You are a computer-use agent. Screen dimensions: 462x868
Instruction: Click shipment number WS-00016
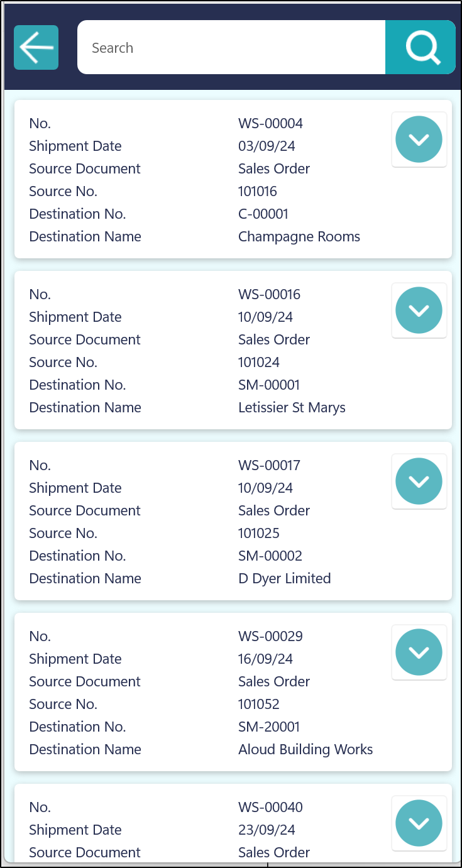click(269, 295)
